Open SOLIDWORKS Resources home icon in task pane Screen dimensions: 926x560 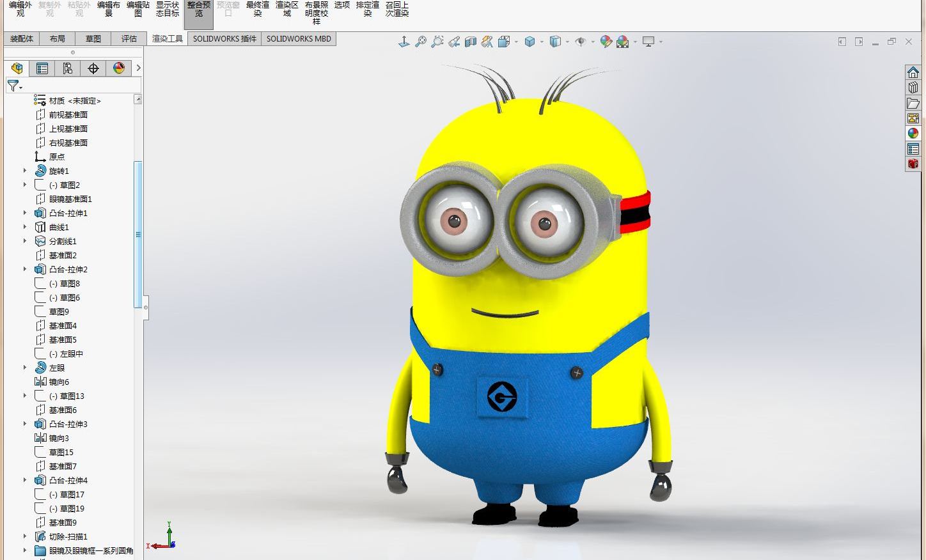(x=913, y=72)
